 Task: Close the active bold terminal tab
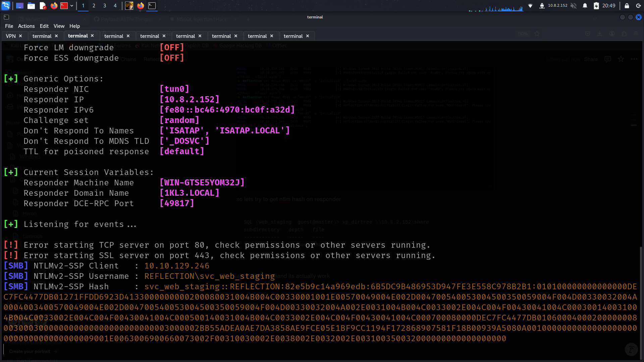click(92, 36)
